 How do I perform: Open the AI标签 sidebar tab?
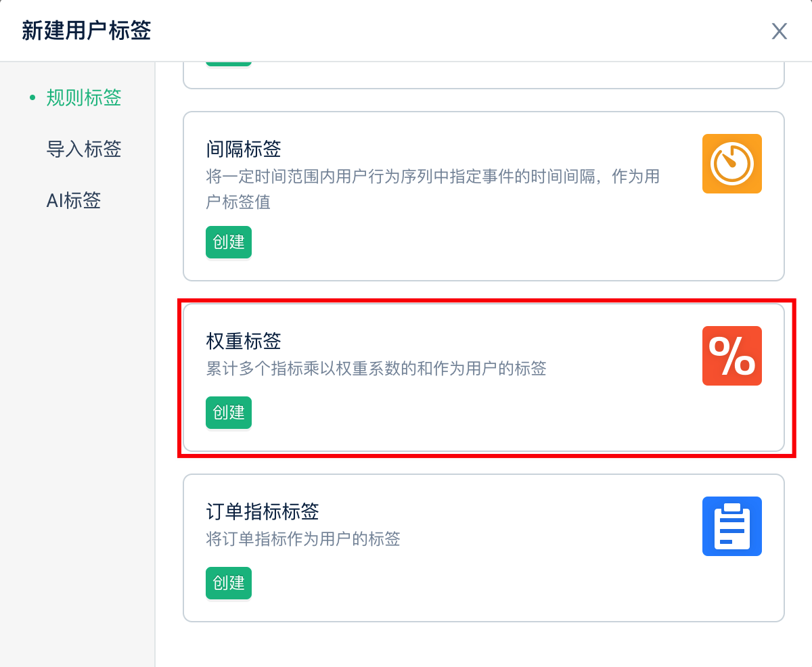point(74,200)
